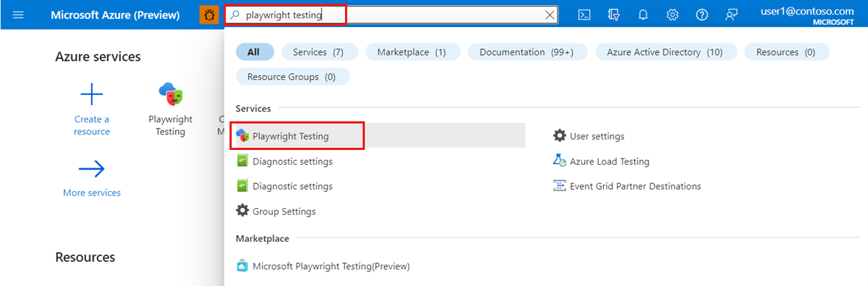Select the All filter pill
The height and width of the screenshot is (286, 868).
(x=255, y=52)
